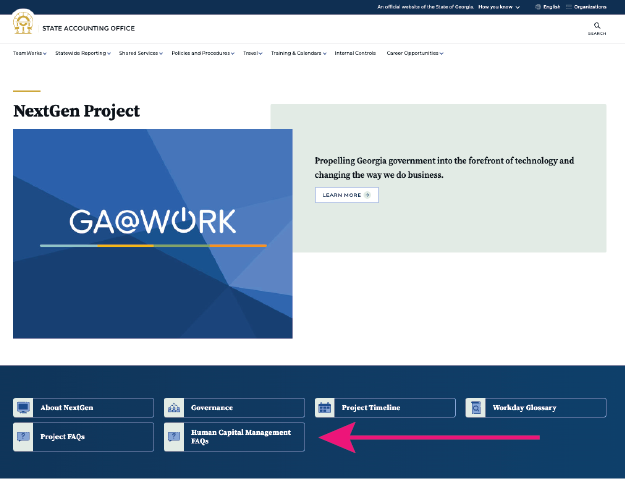Open Human Capital Management FAQs link
Screen dimensions: 625x480
[x=234, y=437]
